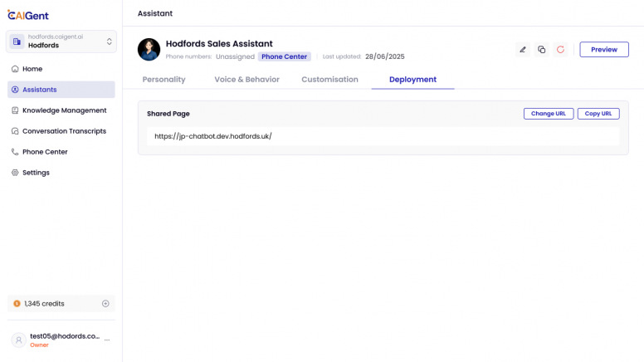Open the Home page from the sidebar
This screenshot has width=644, height=362.
(x=32, y=69)
